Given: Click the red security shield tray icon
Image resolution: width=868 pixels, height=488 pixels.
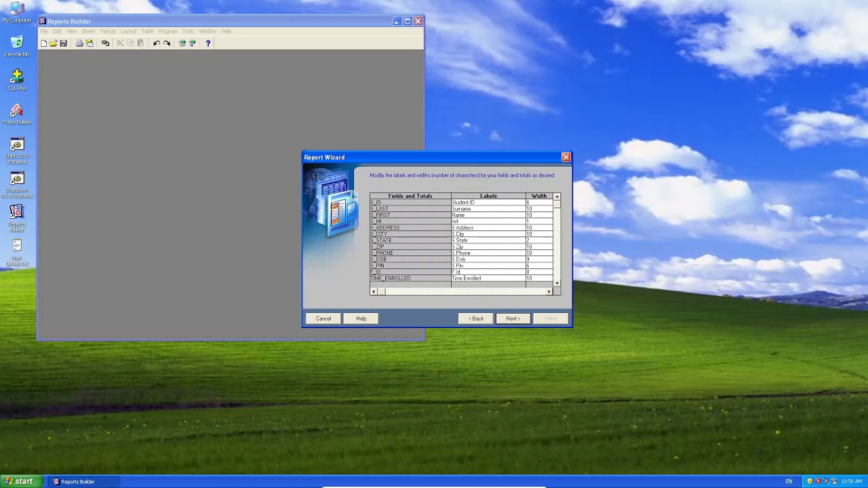Looking at the screenshot, I should (x=817, y=481).
